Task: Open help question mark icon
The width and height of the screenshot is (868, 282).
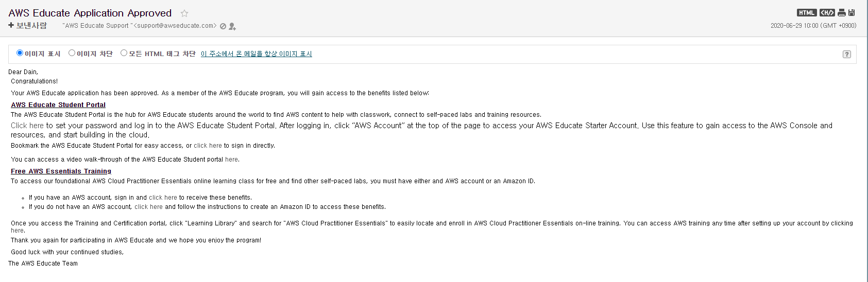Action: click(x=847, y=54)
